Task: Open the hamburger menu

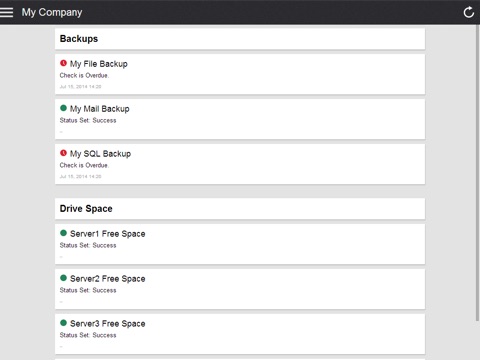Action: click(6, 12)
